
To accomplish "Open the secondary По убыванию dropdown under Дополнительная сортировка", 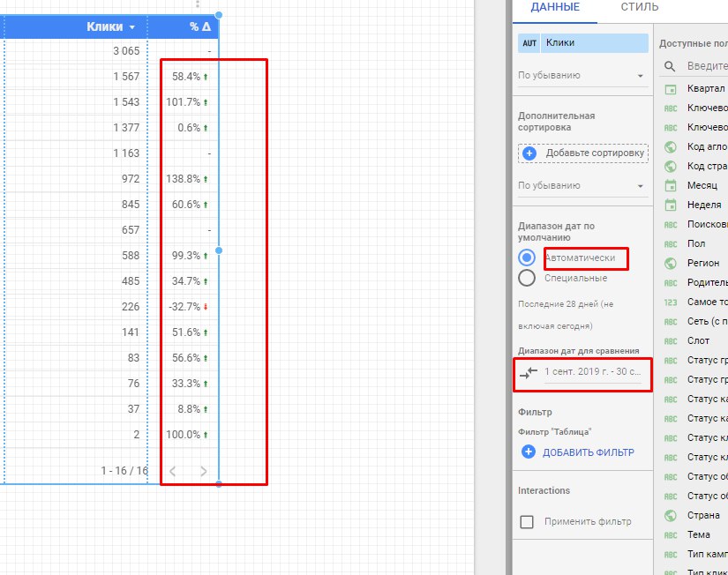I will tap(582, 185).
